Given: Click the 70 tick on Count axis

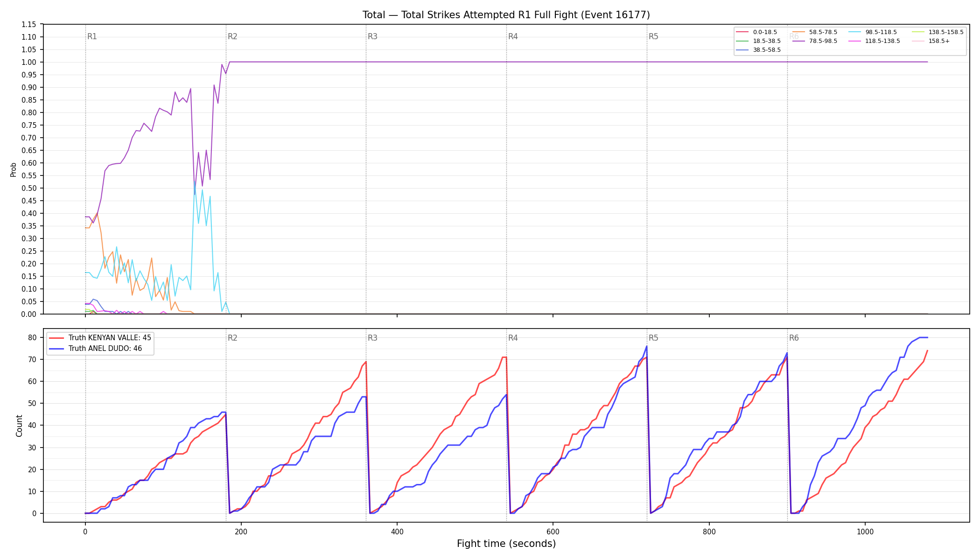Looking at the screenshot, I should click(x=32, y=360).
